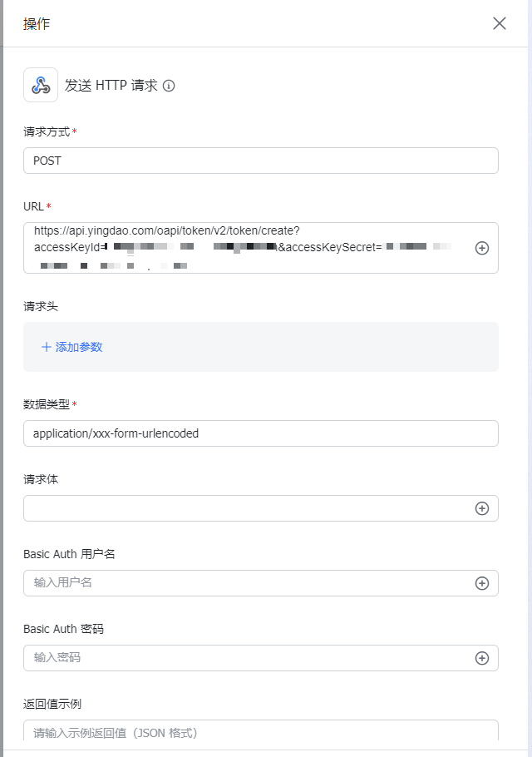Click the 发送 HTTP 请求 title text
532x757 pixels.
[111, 86]
